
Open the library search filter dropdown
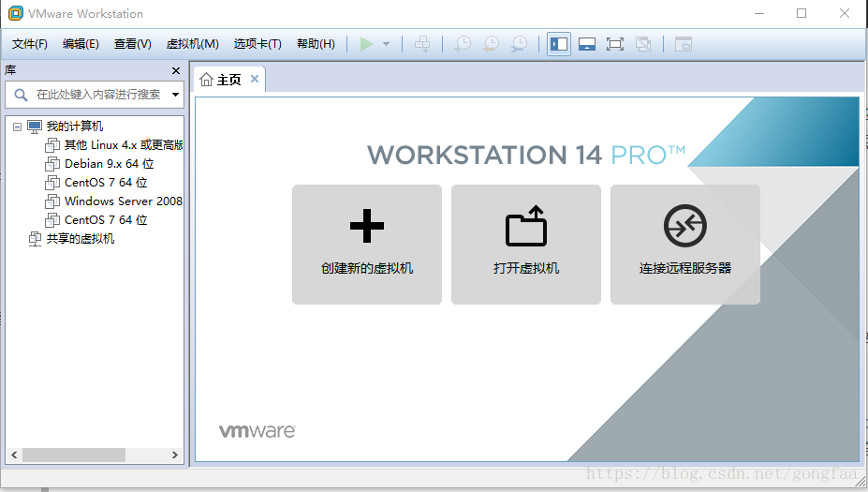175,95
